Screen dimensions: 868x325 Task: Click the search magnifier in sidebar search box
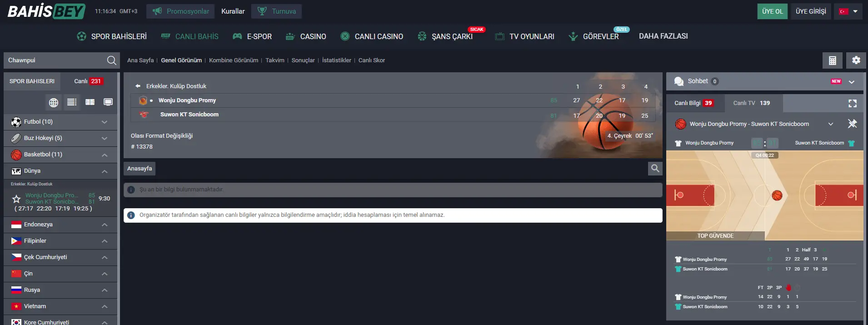click(111, 60)
